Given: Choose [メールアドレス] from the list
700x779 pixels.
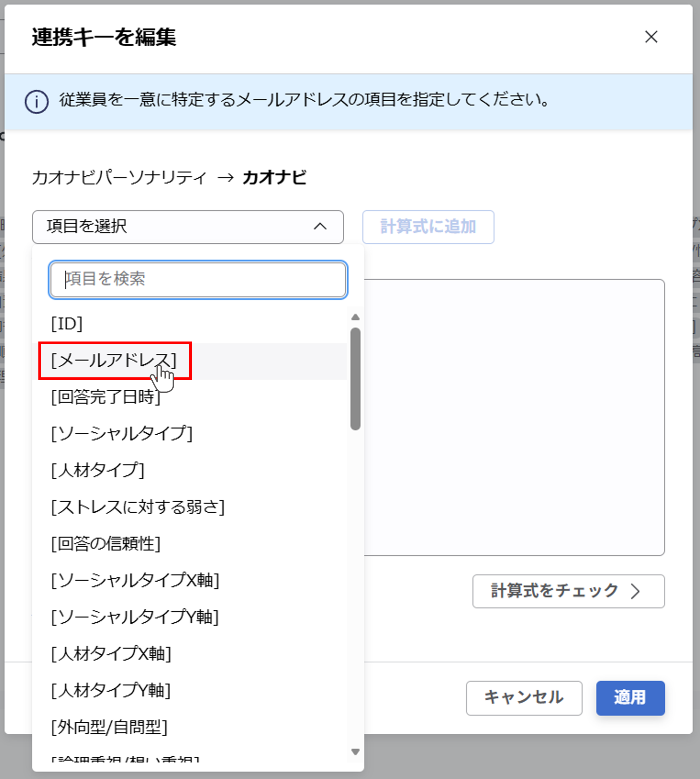Looking at the screenshot, I should (x=189, y=361).
